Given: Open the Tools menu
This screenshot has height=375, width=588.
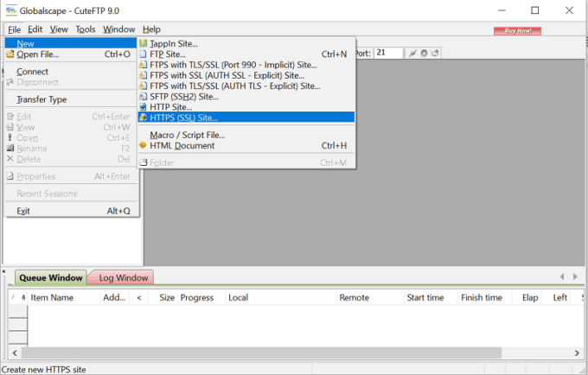Looking at the screenshot, I should point(86,29).
